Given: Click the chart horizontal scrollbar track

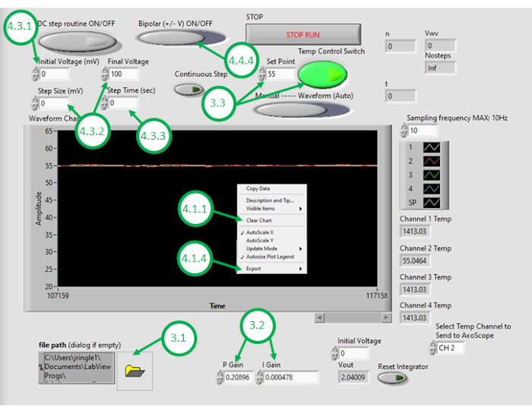Looking at the screenshot, I should pyautogui.click(x=353, y=317).
